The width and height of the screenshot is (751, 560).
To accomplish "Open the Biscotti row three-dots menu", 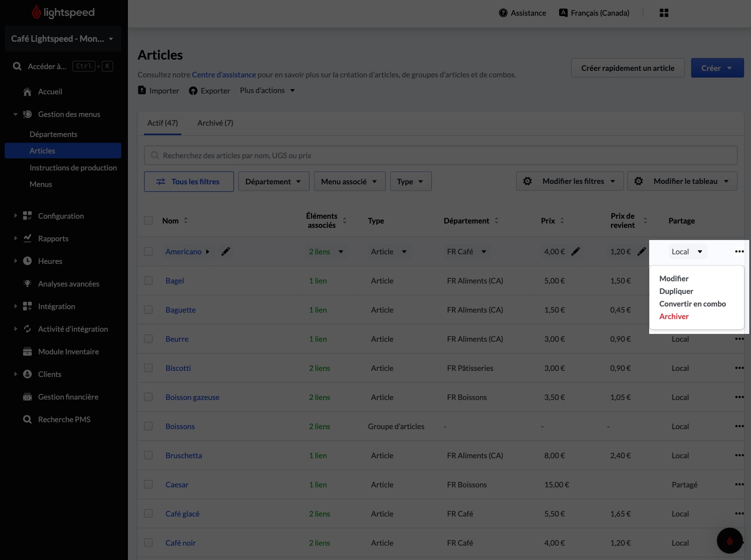I will pyautogui.click(x=739, y=368).
